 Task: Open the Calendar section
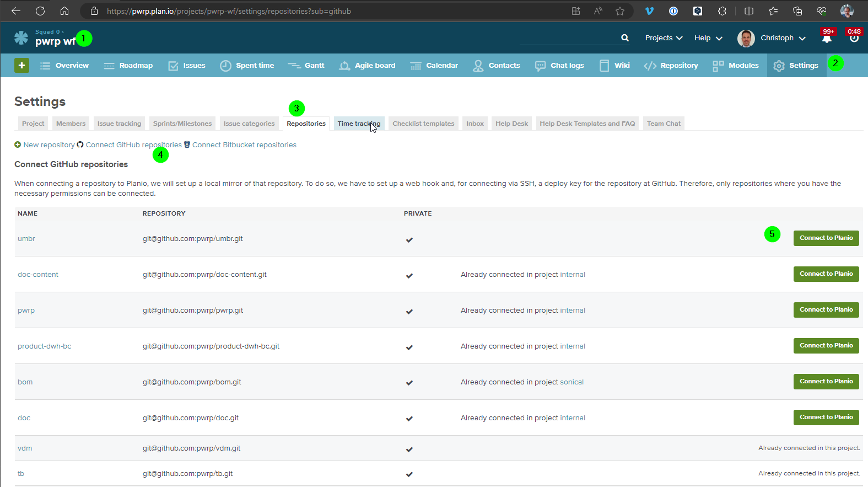pyautogui.click(x=434, y=66)
